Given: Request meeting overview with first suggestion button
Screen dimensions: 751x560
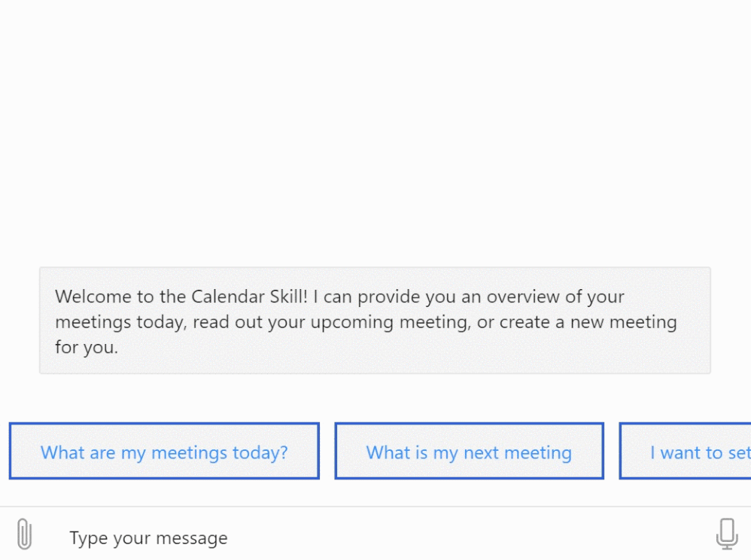Looking at the screenshot, I should click(164, 452).
